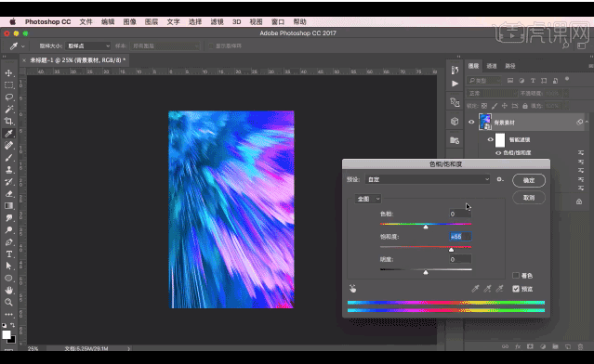Select the Move tool
The image size is (594, 364).
[x=8, y=72]
